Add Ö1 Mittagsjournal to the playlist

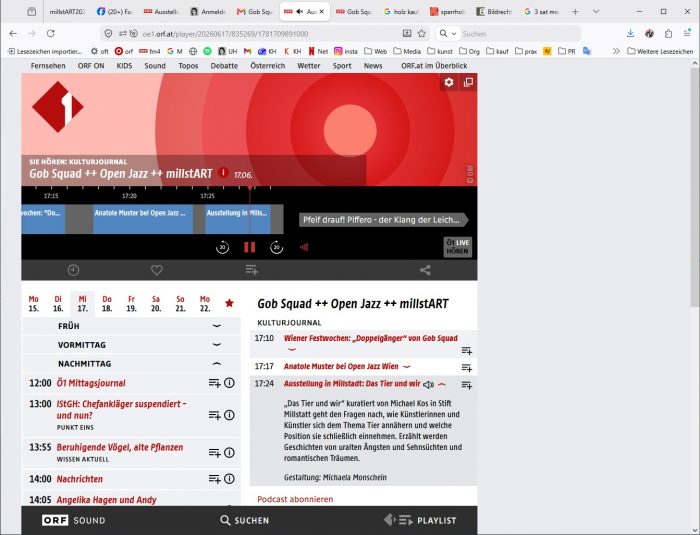(215, 383)
